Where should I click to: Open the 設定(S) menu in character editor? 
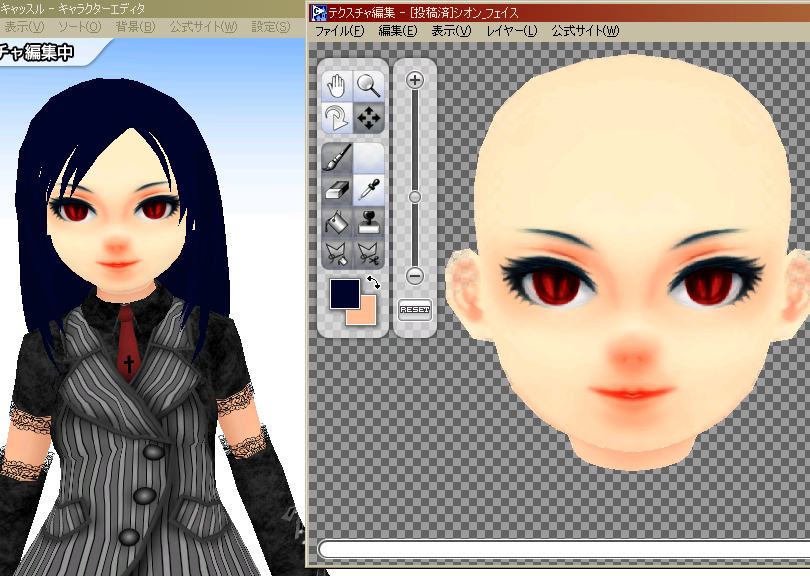[271, 27]
